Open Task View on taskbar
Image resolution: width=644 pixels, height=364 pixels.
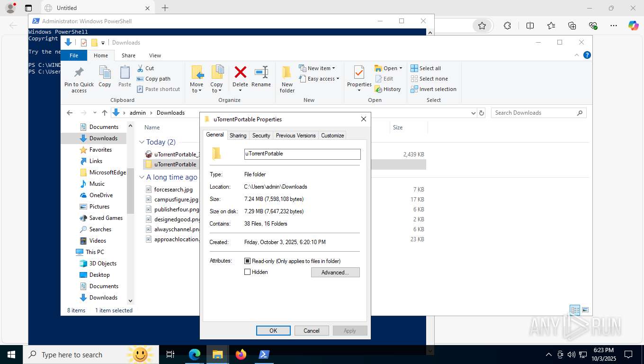click(170, 355)
